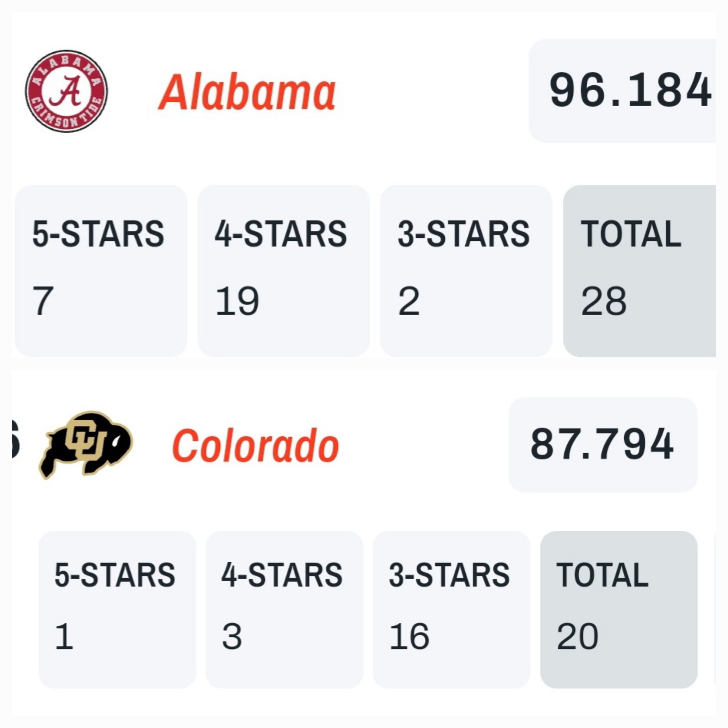Open the Colorado team link

(x=256, y=446)
